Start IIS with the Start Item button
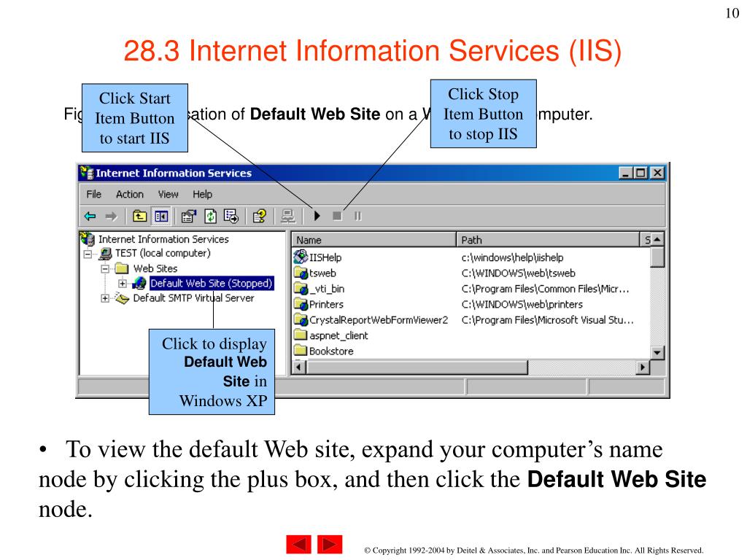This screenshot has height=560, width=747. (317, 216)
